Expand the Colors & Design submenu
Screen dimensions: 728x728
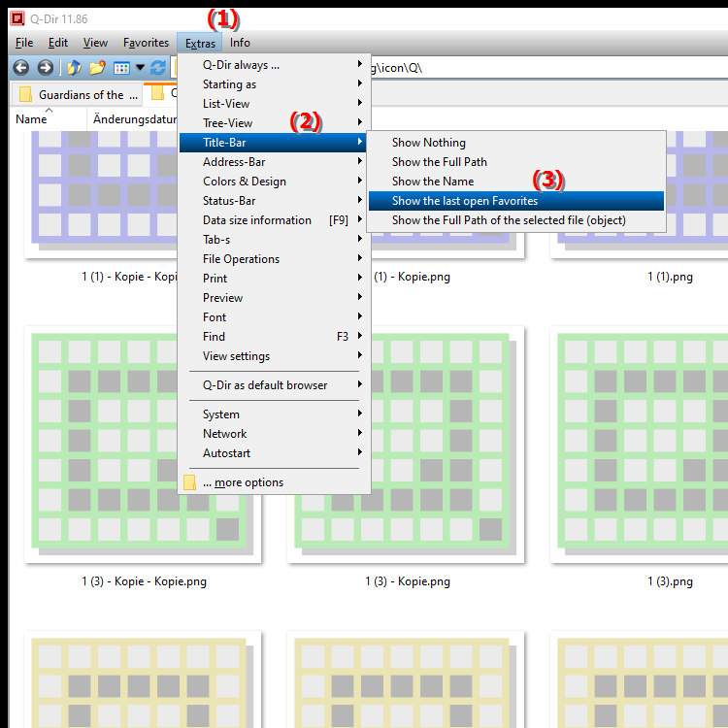(275, 182)
